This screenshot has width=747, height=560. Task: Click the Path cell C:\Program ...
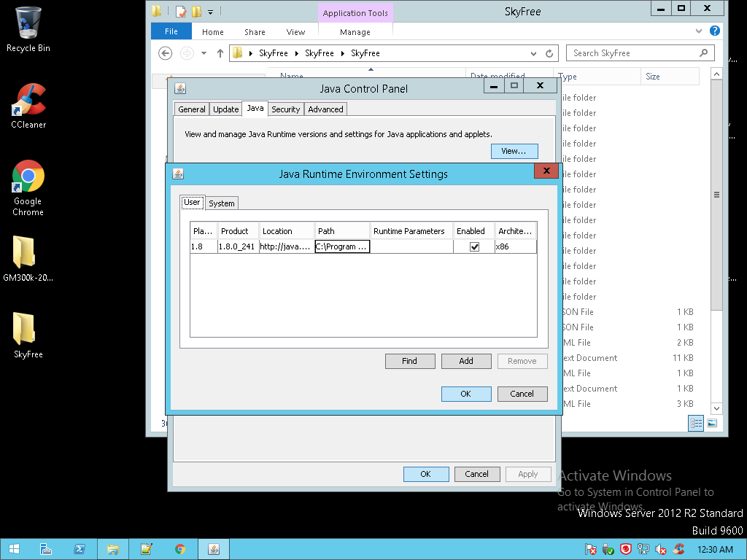342,246
